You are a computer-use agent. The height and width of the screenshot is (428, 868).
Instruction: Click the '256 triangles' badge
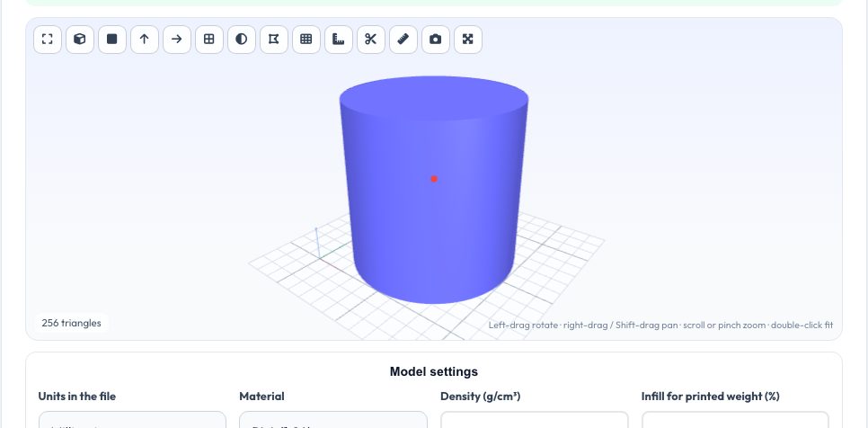tap(71, 324)
